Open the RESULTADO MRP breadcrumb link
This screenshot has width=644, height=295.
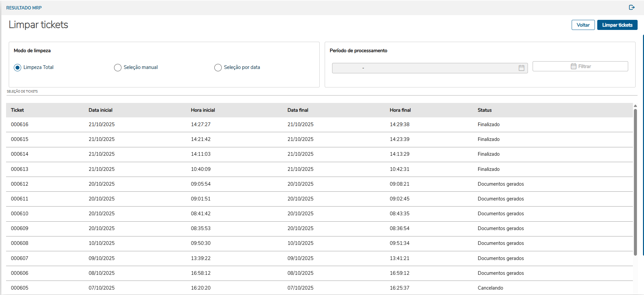coord(24,8)
